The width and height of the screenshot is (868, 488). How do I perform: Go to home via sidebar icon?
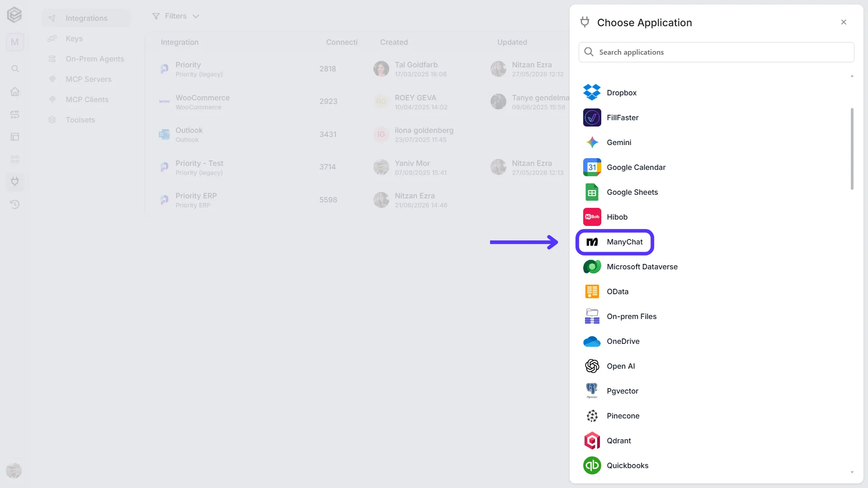click(x=15, y=91)
